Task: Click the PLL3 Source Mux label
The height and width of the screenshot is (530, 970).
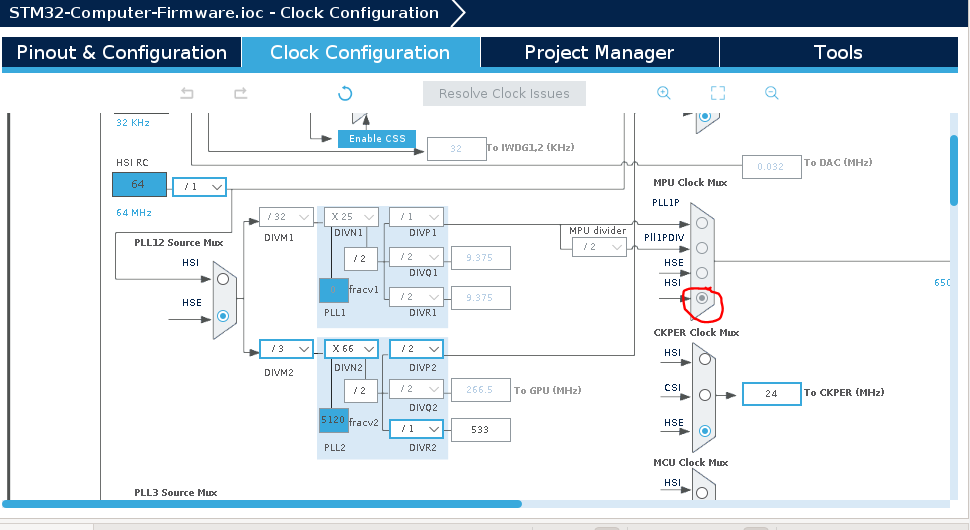Action: tap(176, 492)
